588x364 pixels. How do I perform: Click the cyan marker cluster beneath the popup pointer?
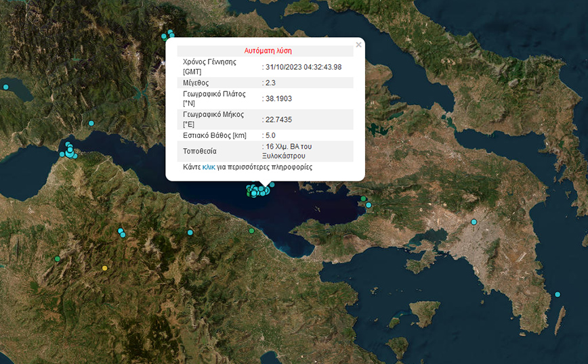pyautogui.click(x=259, y=189)
